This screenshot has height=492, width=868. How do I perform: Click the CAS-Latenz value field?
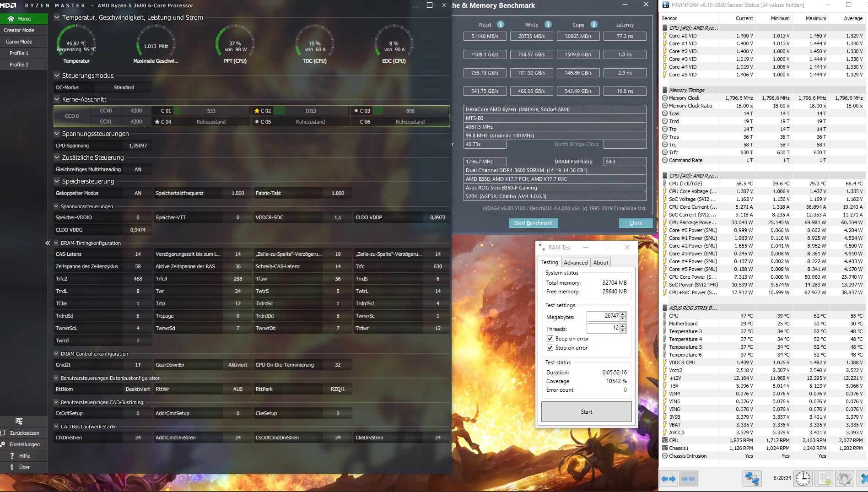pyautogui.click(x=138, y=254)
